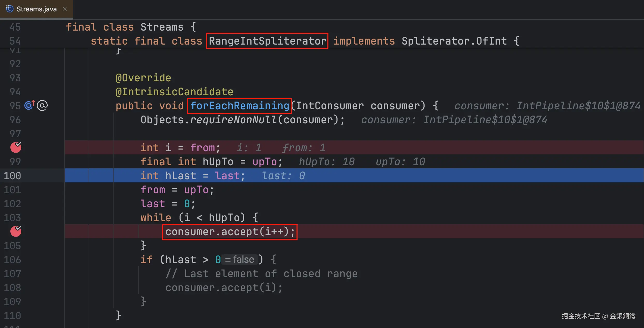Click the 'hUpTo: 10' inline debug value
The height and width of the screenshot is (328, 644).
[x=326, y=162]
